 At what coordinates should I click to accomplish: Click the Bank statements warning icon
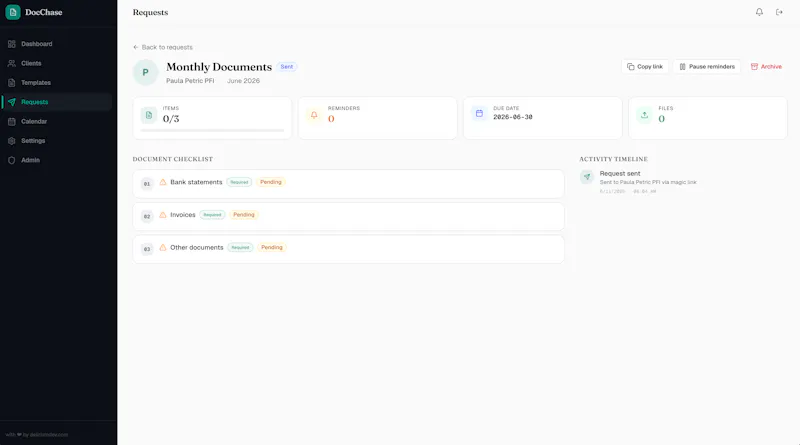point(163,182)
